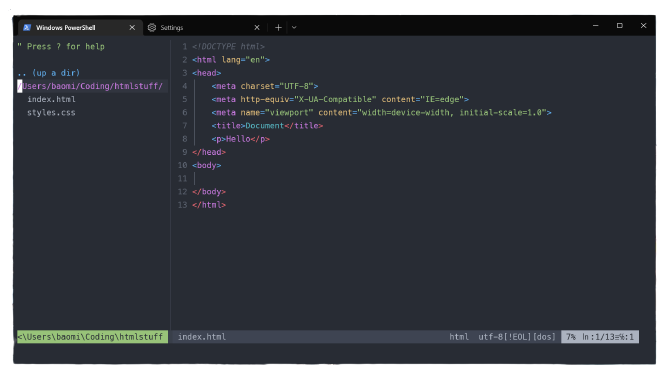Screen dimensions: 666x375
Task: Select the /Users/baomi/Coding/htmlstuff/ directory node
Action: coord(90,86)
